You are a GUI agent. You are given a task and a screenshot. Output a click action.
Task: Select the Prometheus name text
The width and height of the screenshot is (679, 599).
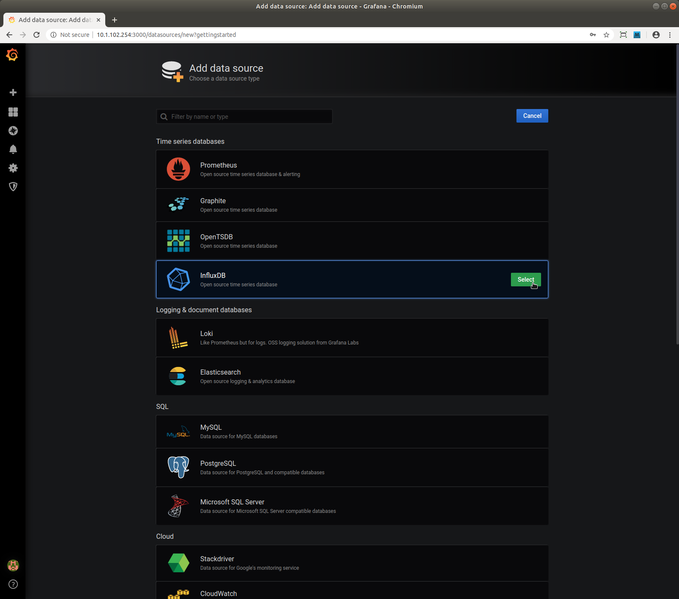coord(218,165)
